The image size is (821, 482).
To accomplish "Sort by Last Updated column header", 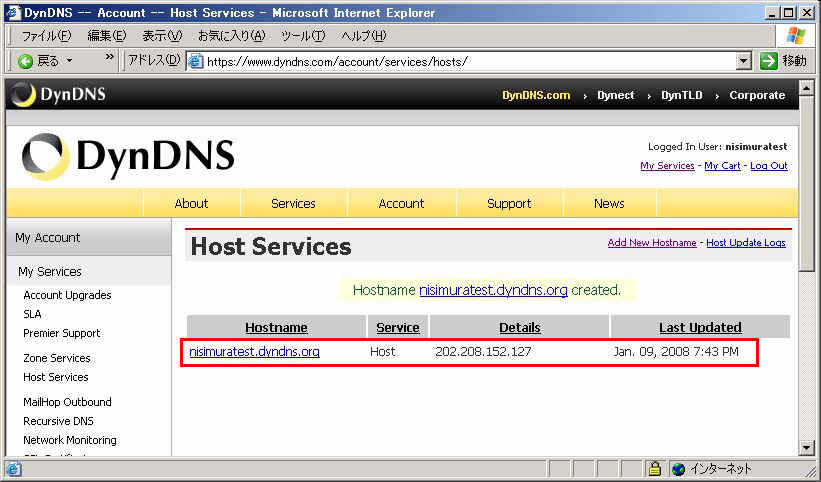I will (x=700, y=328).
